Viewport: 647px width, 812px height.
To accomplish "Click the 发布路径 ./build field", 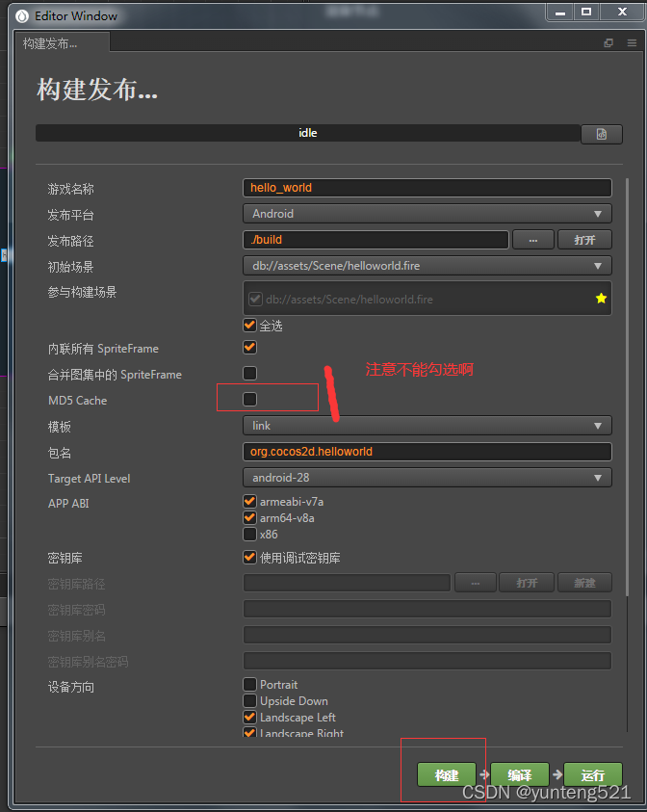I will [x=375, y=240].
